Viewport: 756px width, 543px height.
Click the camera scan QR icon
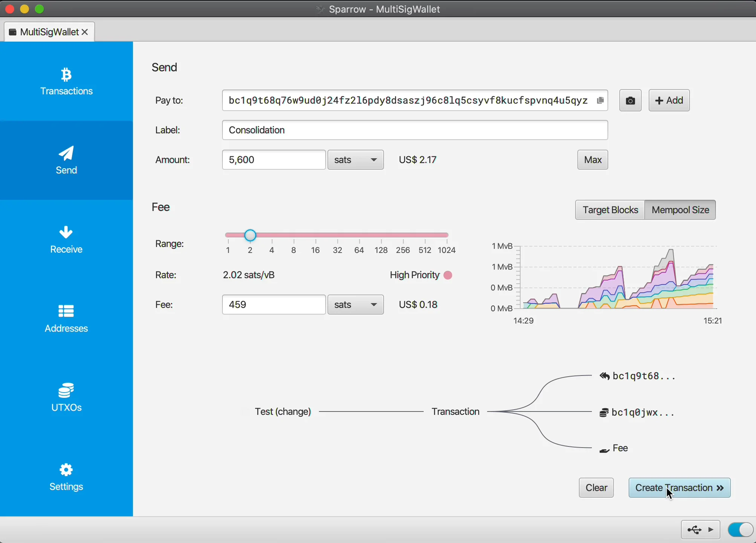[630, 101]
